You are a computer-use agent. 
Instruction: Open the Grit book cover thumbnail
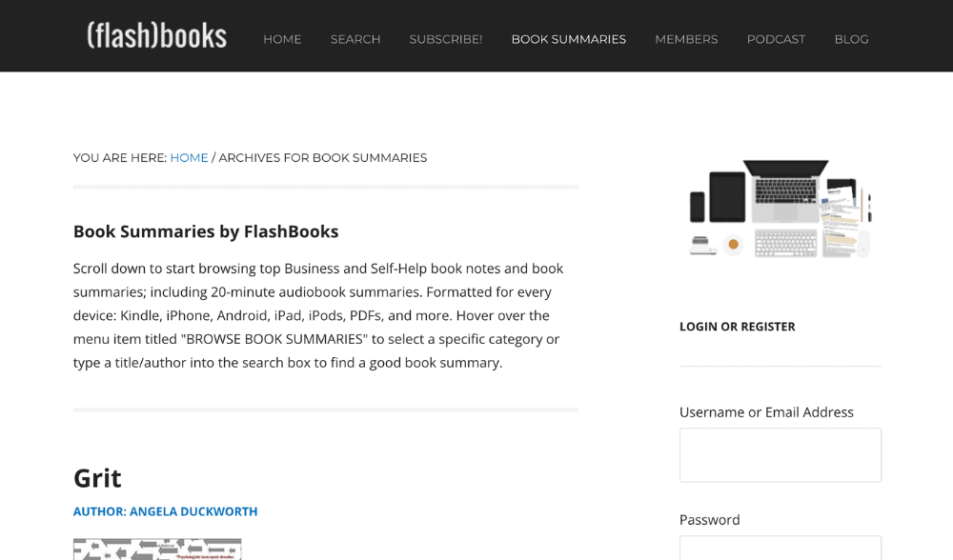(157, 549)
